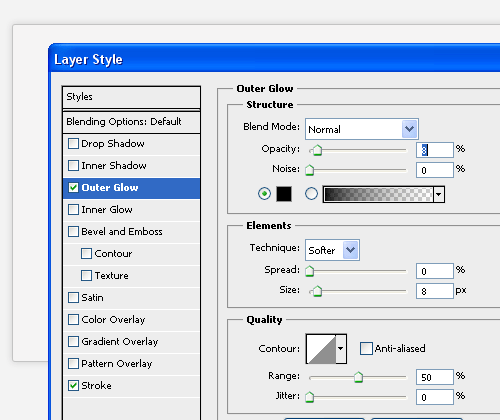Screen dimensions: 500x420
Task: Click the Contour curve thumbnail
Action: (321, 349)
